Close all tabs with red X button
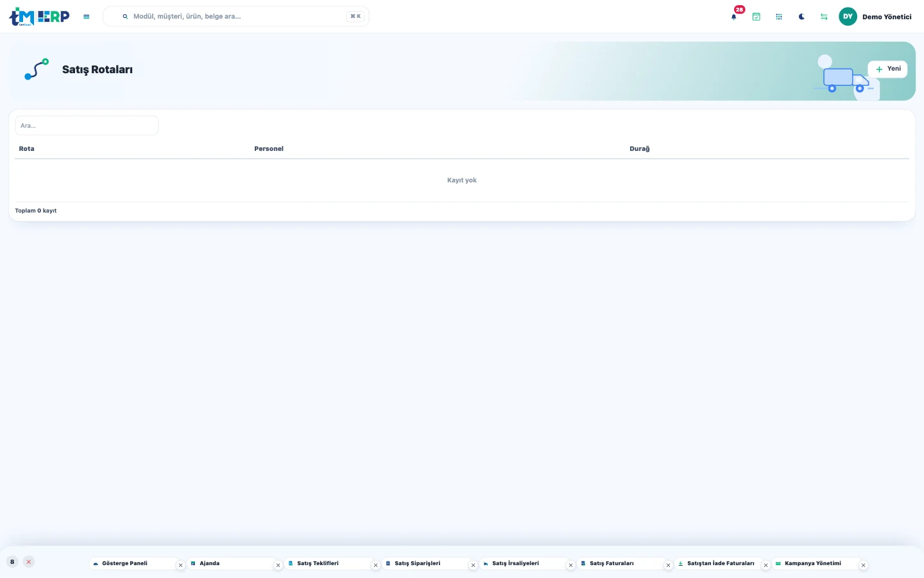924x578 pixels. tap(29, 562)
